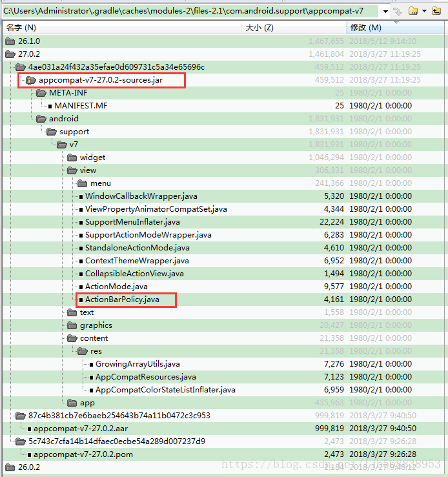Click date 2018/3/27 9:26:28 of the .pom file
Viewport: 448px width, 477px height.
(x=383, y=454)
